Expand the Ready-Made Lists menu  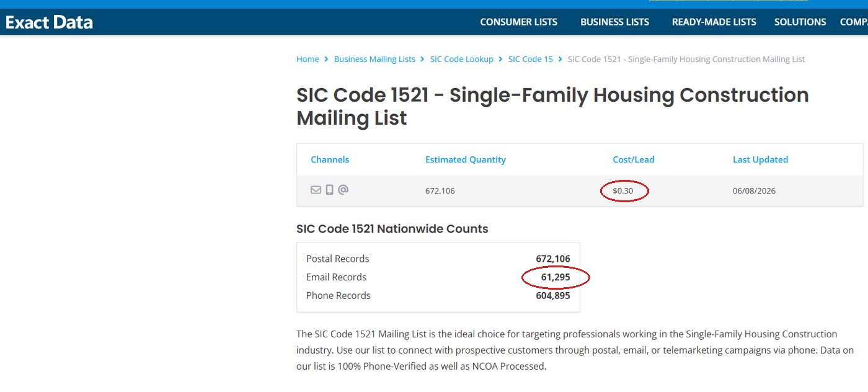[x=714, y=22]
